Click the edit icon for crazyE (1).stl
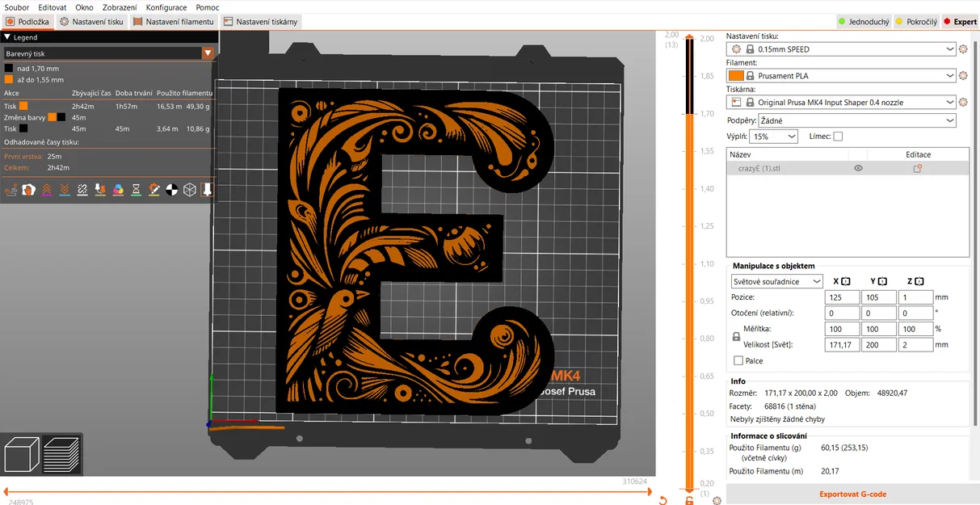The image size is (980, 505). [x=918, y=168]
